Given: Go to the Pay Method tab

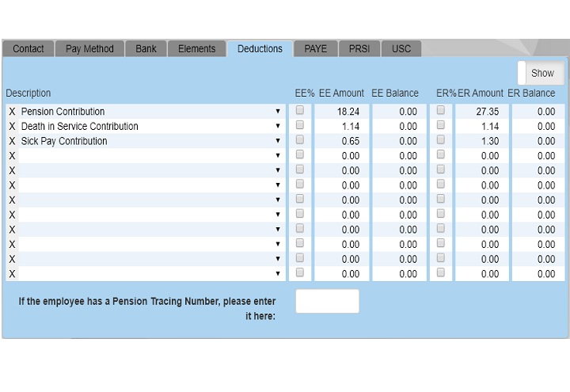Looking at the screenshot, I should point(89,49).
